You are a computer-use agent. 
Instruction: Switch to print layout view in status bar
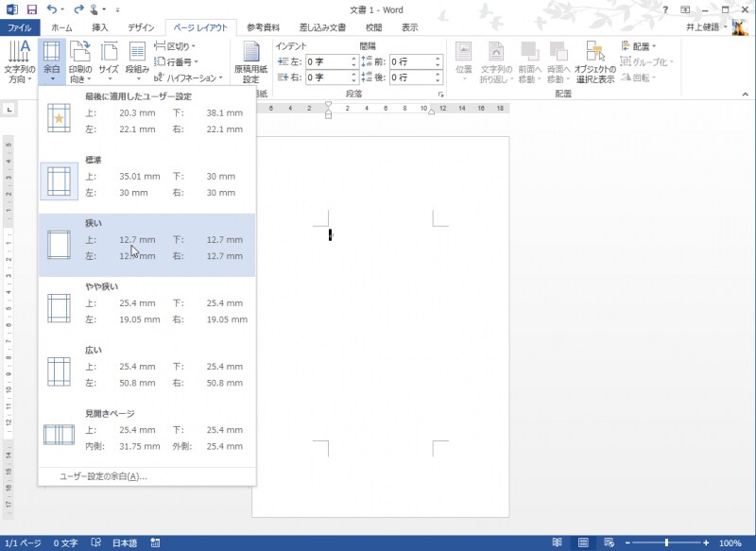(581, 543)
